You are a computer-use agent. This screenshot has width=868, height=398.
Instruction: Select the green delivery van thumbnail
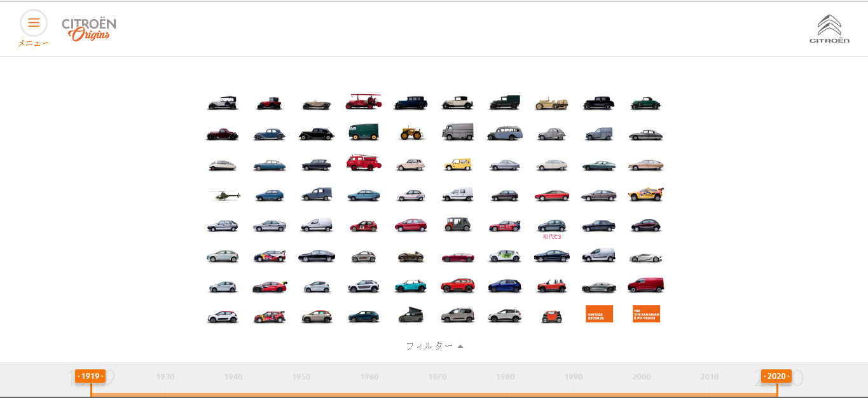pos(363,132)
